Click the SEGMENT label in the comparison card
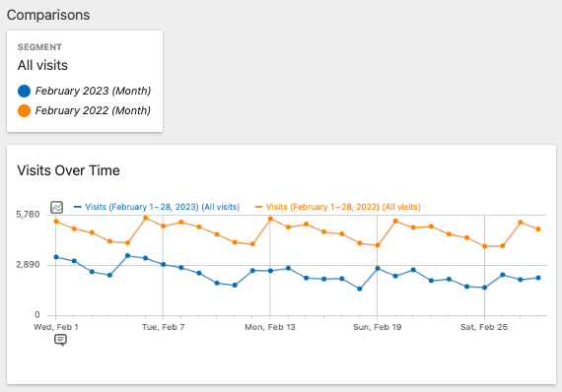 pos(39,47)
